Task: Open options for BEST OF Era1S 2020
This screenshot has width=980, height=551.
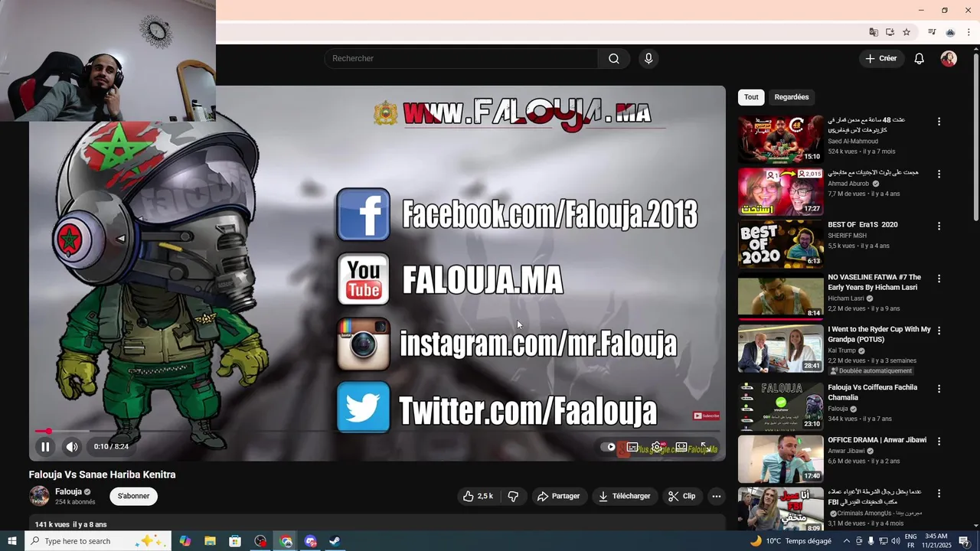Action: 939,227
